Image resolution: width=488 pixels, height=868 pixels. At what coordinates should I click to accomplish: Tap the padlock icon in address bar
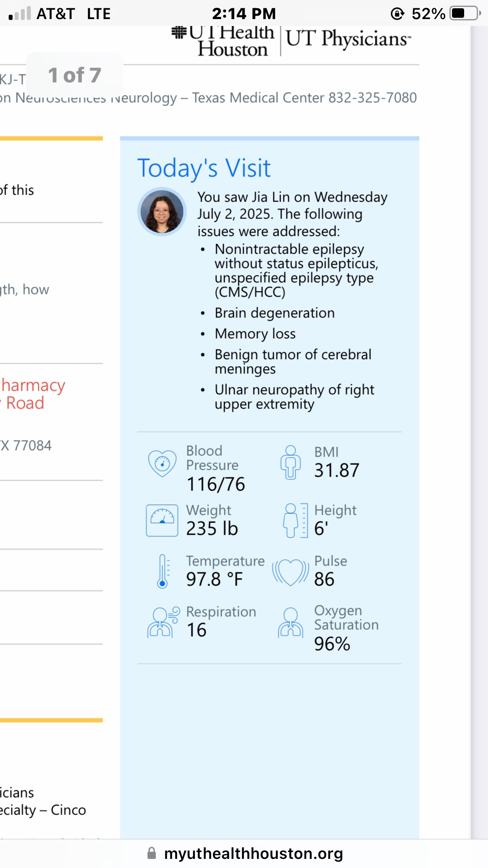pos(151,853)
